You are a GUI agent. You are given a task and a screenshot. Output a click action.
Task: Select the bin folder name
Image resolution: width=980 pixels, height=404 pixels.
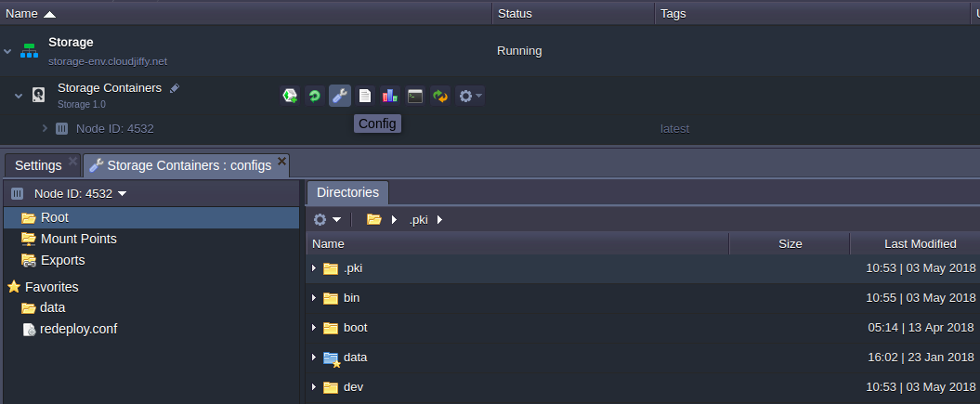pos(351,298)
